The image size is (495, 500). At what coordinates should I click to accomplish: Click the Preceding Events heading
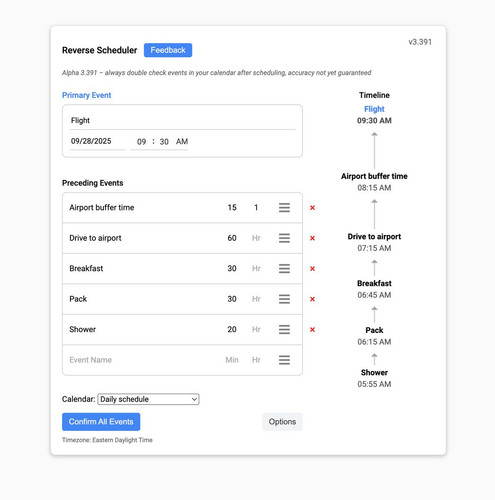93,183
